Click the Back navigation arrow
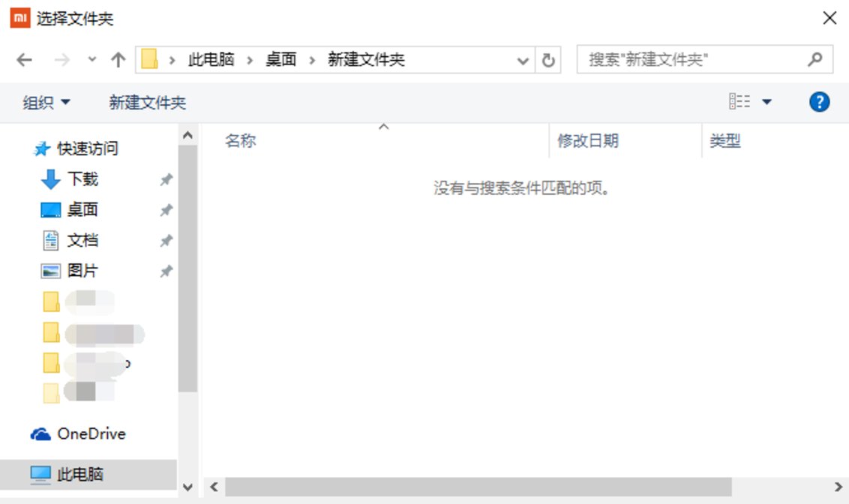 pyautogui.click(x=22, y=60)
